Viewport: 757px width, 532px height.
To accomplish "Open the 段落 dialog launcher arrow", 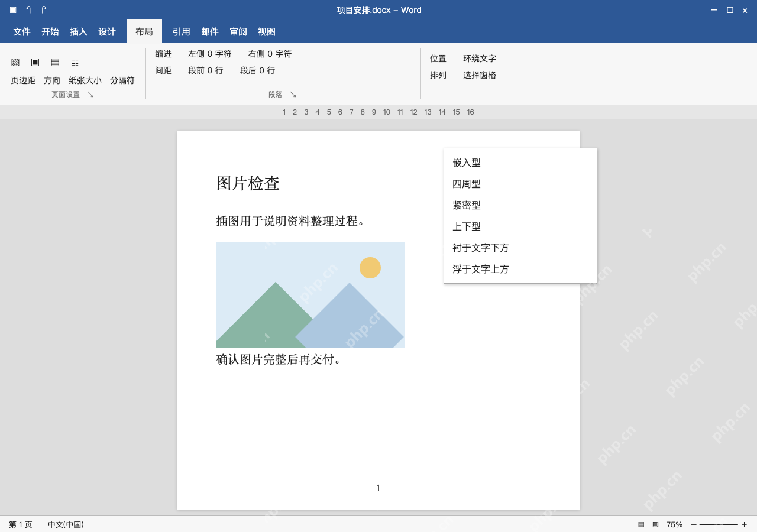I will click(x=293, y=95).
